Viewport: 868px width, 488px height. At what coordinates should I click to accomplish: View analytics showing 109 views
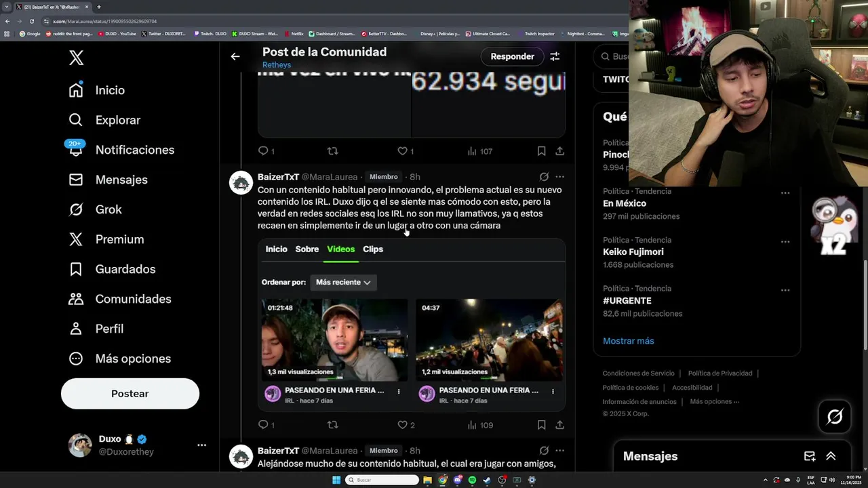pos(480,425)
